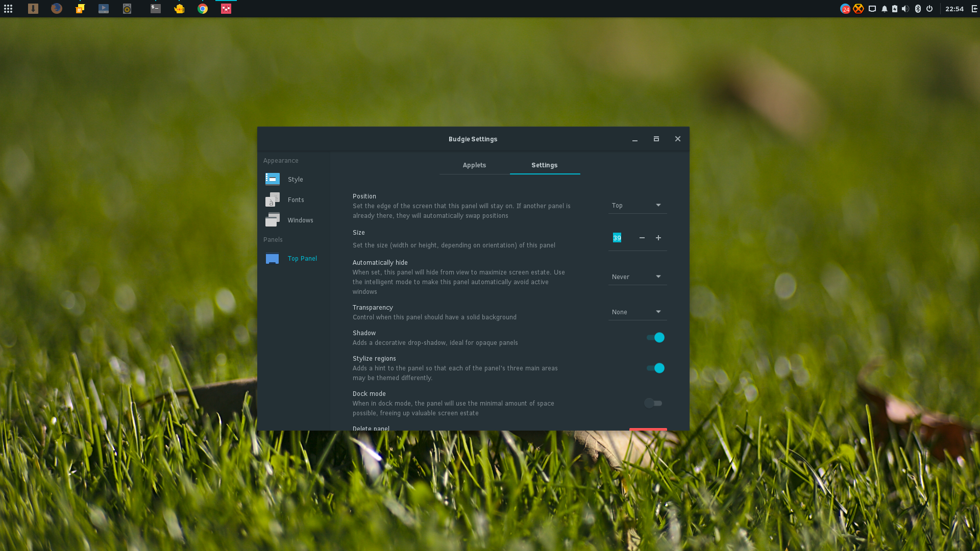Open the volume speaker indicator
The height and width of the screenshot is (551, 980).
pos(905,9)
